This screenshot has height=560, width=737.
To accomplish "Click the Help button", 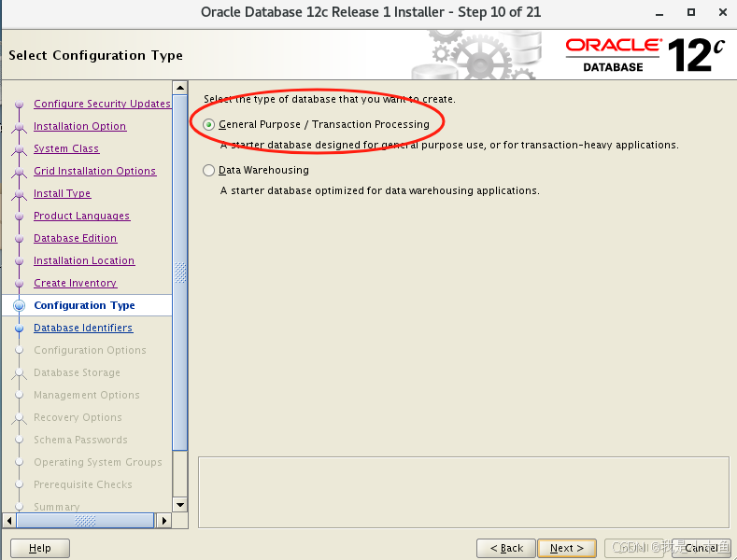I will click(x=40, y=548).
